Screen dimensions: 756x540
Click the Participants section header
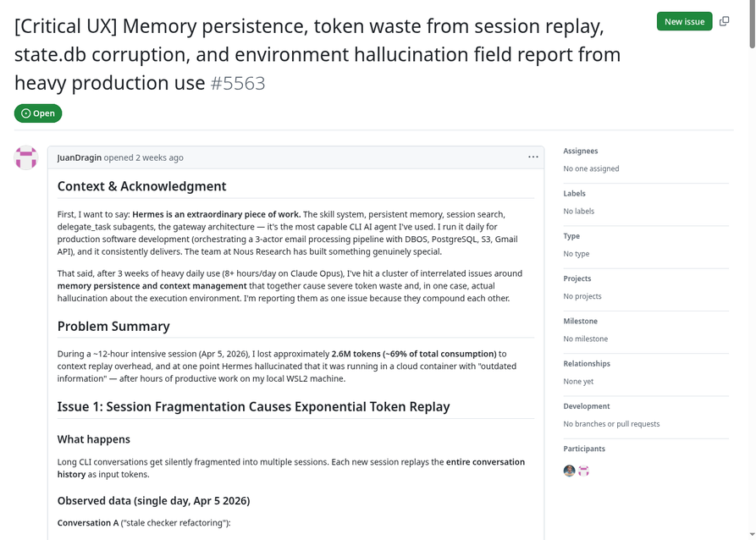pos(584,449)
